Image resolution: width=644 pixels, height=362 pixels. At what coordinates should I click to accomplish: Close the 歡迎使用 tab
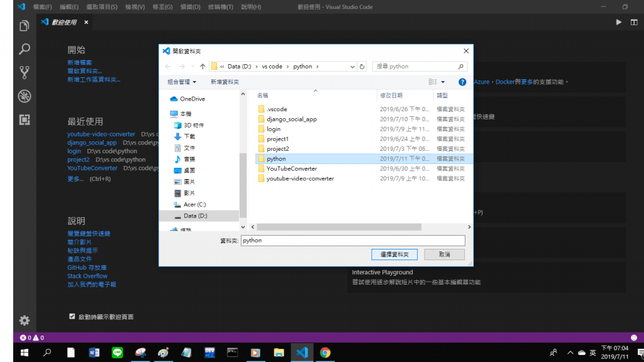pyautogui.click(x=86, y=22)
